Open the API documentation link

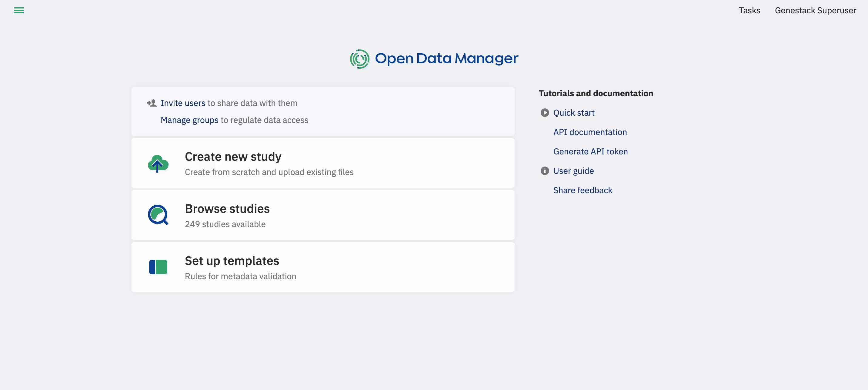[590, 132]
